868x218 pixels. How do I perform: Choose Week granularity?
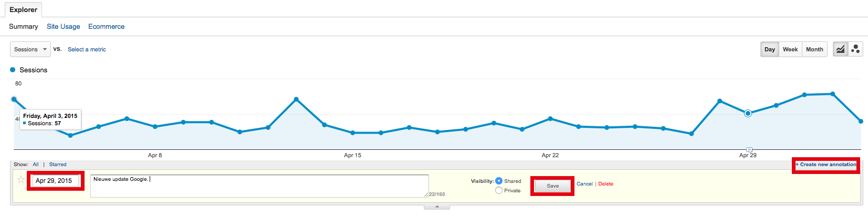coord(790,49)
